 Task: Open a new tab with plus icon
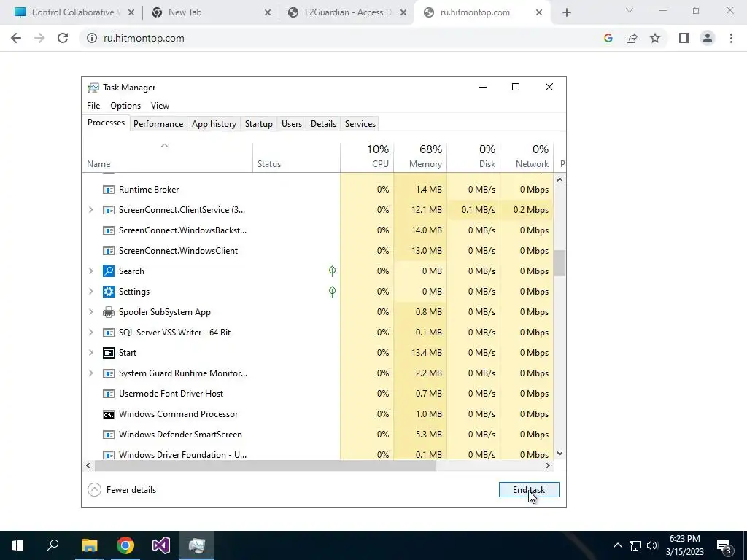point(566,13)
